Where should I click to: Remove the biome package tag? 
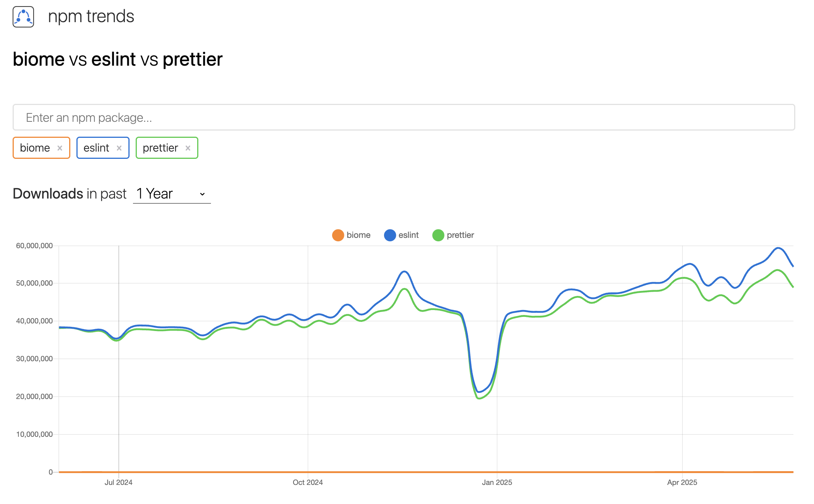(60, 148)
